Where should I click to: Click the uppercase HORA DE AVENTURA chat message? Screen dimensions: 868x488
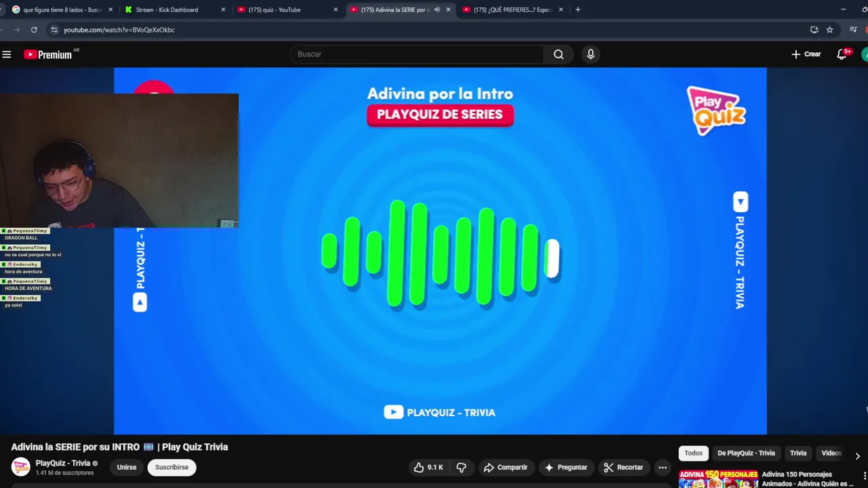click(x=28, y=289)
